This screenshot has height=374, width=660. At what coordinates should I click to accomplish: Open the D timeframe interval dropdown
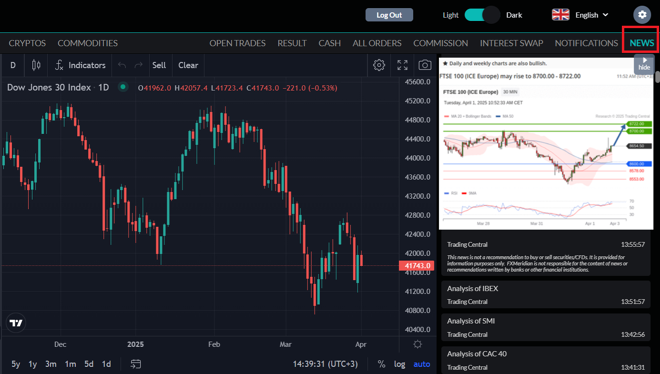coord(13,65)
